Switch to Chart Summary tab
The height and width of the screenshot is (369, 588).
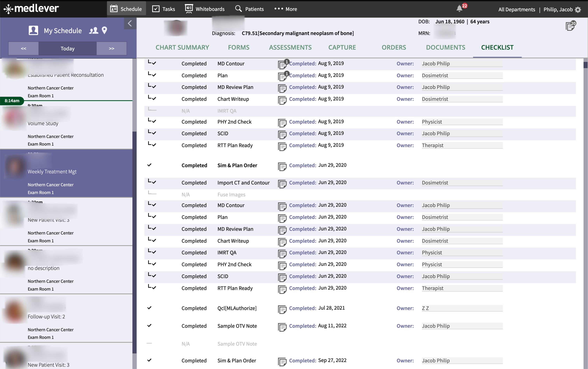182,47
